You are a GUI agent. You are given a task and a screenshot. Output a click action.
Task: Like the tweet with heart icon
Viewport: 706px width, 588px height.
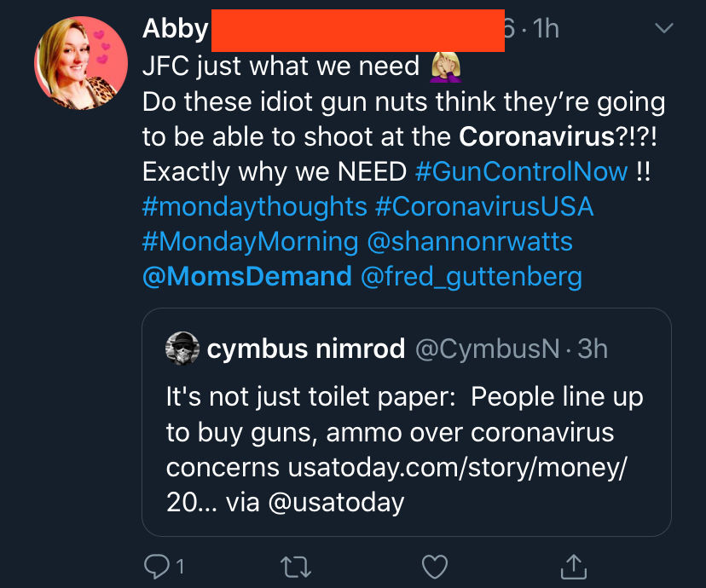pyautogui.click(x=435, y=567)
